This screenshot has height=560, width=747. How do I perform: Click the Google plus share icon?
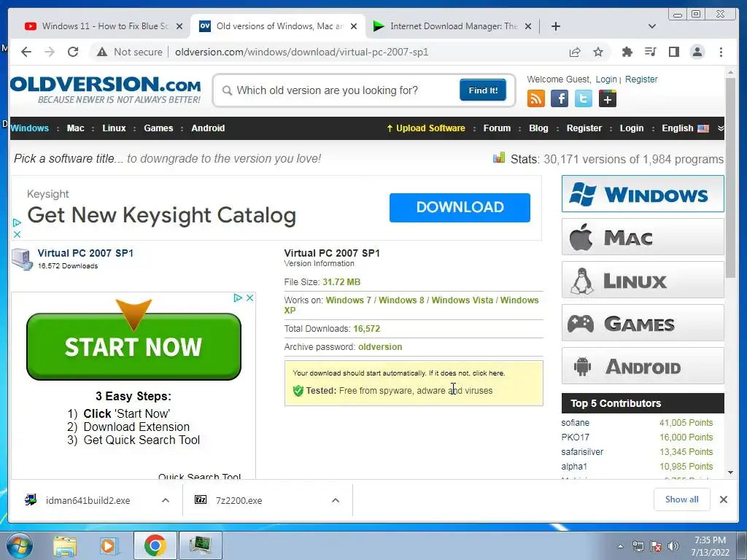point(608,98)
